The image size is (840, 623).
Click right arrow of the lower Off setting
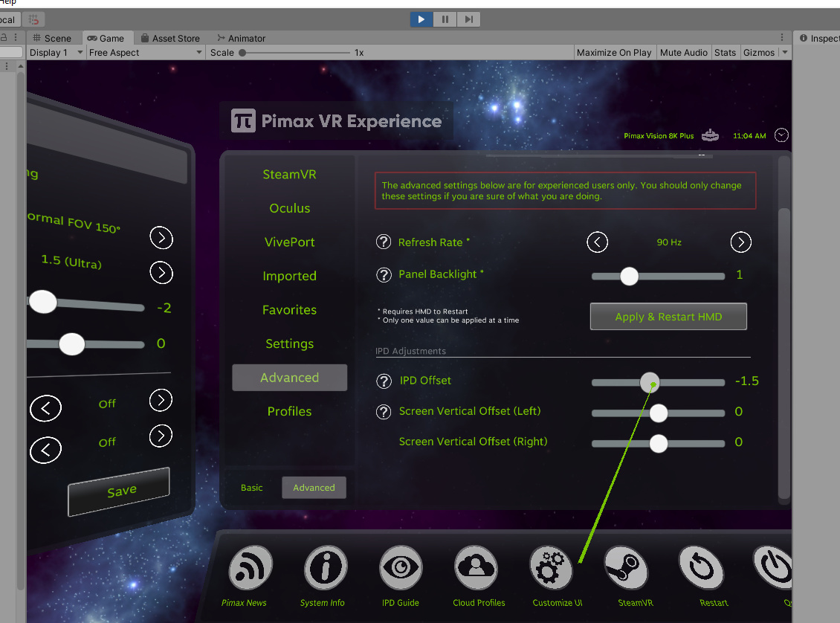pyautogui.click(x=161, y=436)
